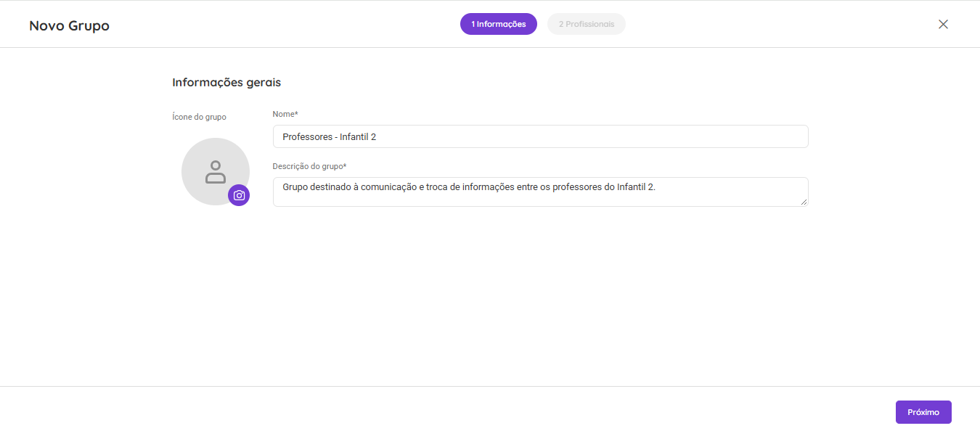Click the Ícone do grupo label

coord(199,117)
